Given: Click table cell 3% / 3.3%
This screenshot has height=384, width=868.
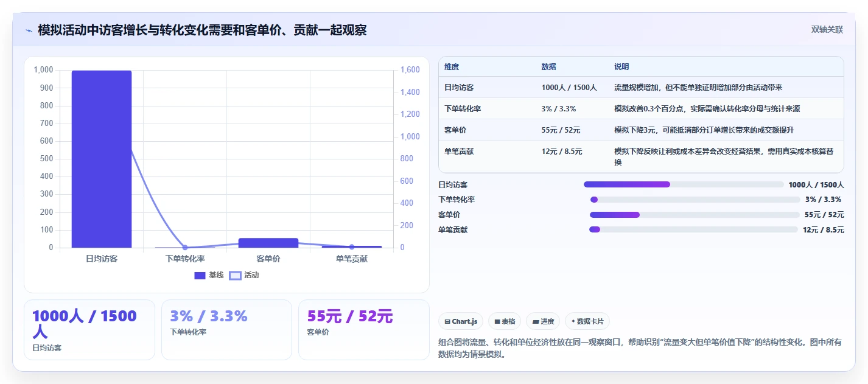Looking at the screenshot, I should tap(559, 109).
